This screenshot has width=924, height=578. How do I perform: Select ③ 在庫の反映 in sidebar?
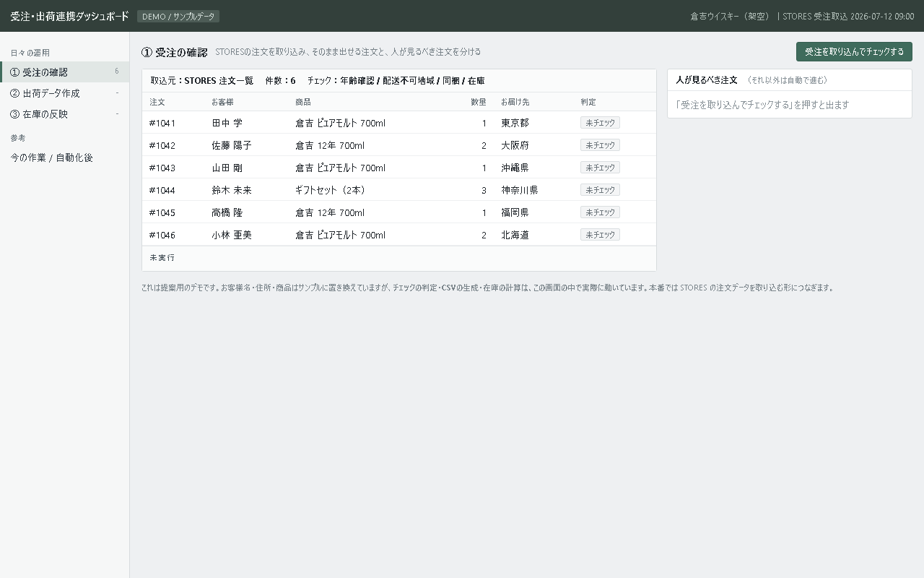tap(65, 114)
